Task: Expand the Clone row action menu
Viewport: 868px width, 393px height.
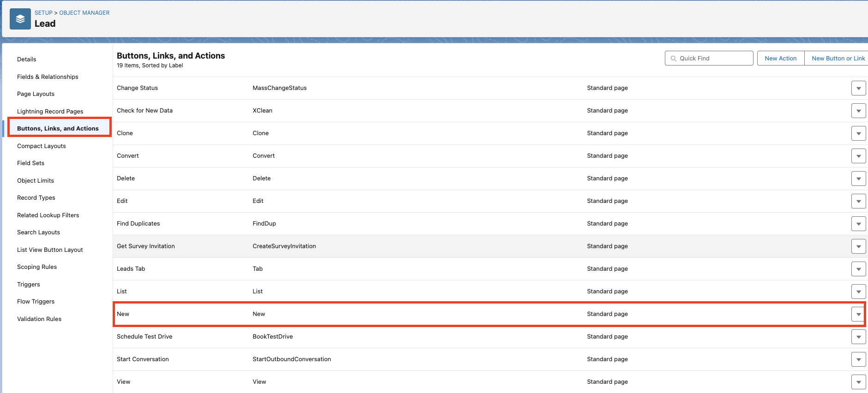Action: (x=858, y=133)
